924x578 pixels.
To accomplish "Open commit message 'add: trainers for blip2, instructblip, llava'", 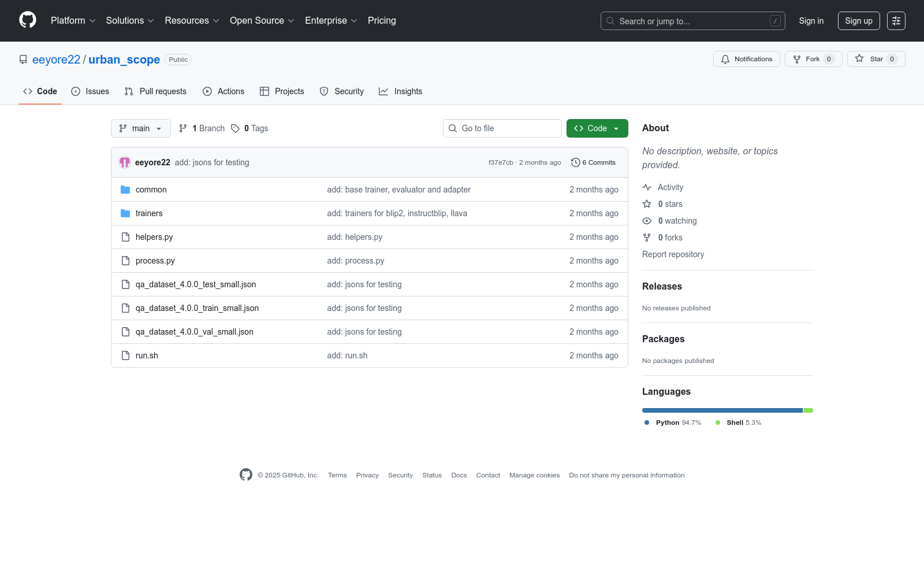I will point(397,213).
